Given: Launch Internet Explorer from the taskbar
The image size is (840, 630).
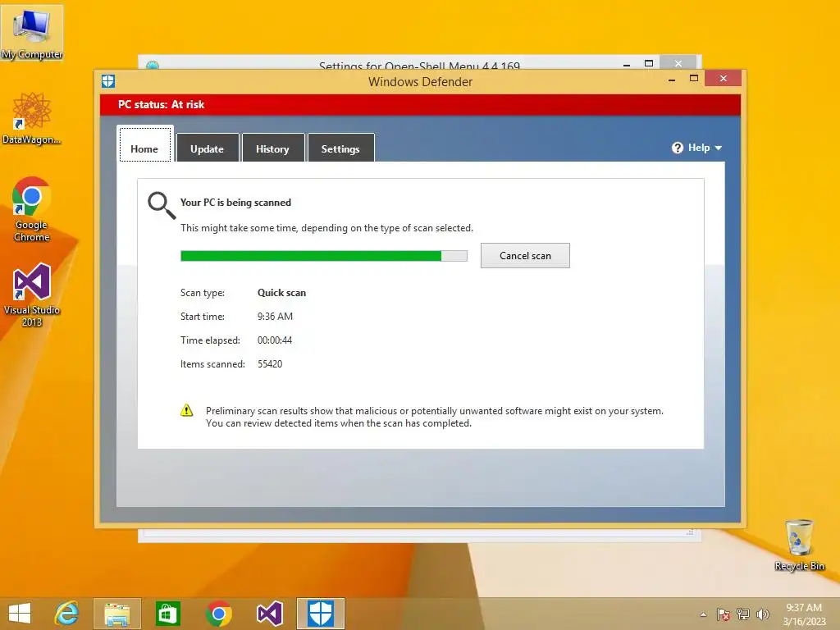Looking at the screenshot, I should 67,614.
